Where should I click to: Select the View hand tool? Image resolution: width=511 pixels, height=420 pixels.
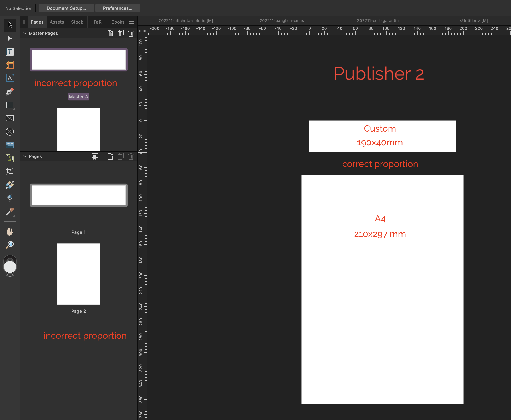(10, 232)
